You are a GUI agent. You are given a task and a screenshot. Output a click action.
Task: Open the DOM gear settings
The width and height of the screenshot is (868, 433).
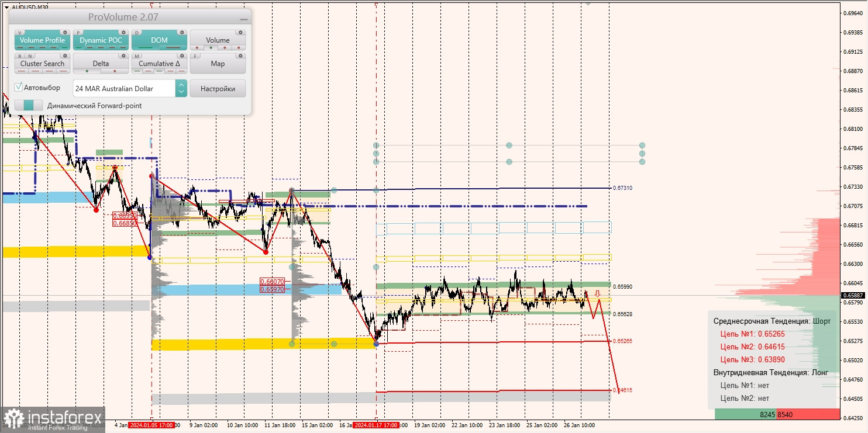coord(182,32)
